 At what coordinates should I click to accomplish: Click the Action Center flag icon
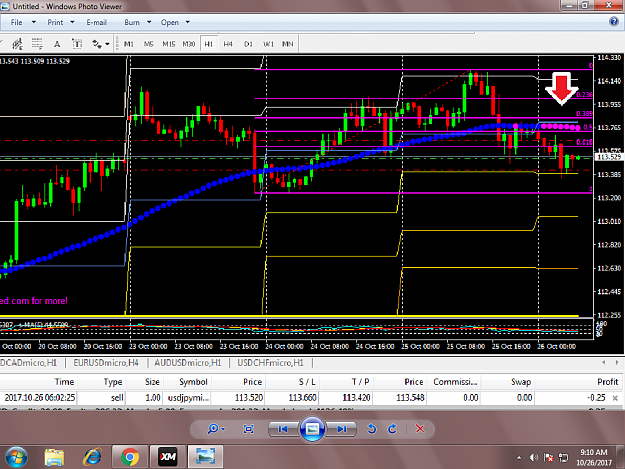(x=548, y=458)
